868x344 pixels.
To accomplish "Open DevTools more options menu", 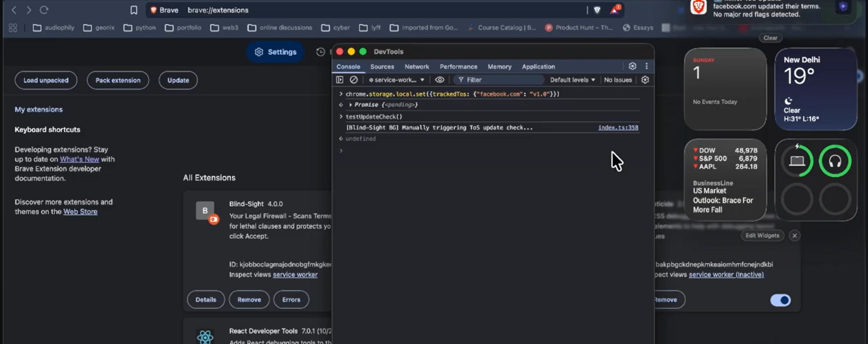I will click(x=646, y=66).
